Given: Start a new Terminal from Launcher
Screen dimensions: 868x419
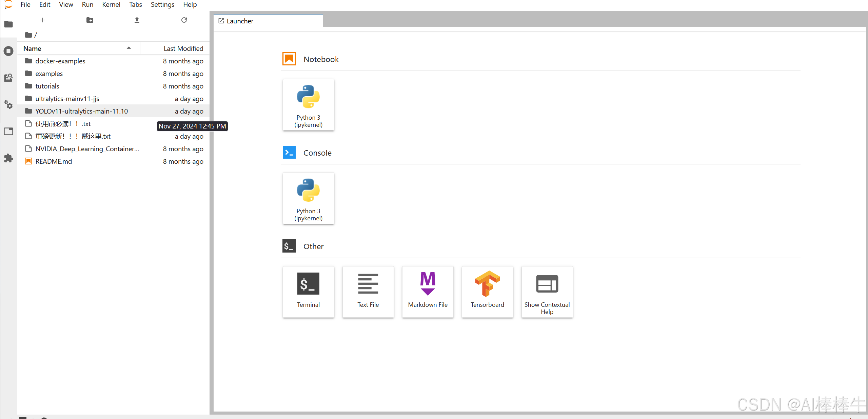Looking at the screenshot, I should pos(308,292).
